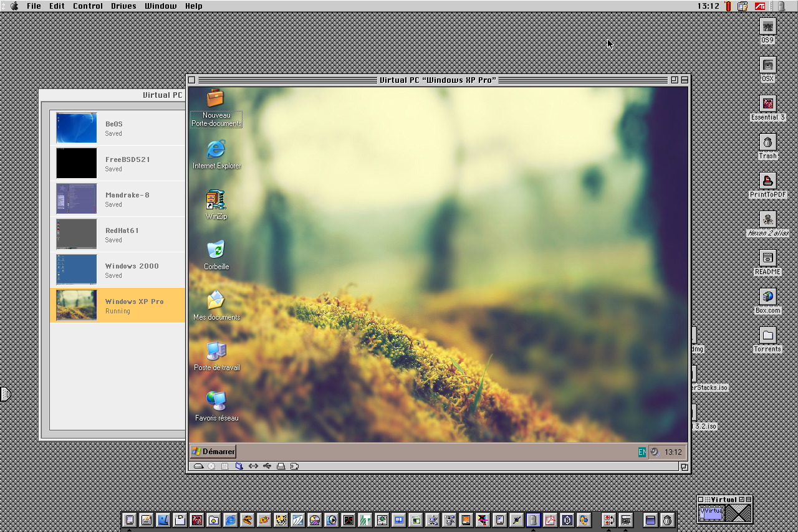The height and width of the screenshot is (532, 798).
Task: Click the CD-ROM drive status icon
Action: click(211, 466)
